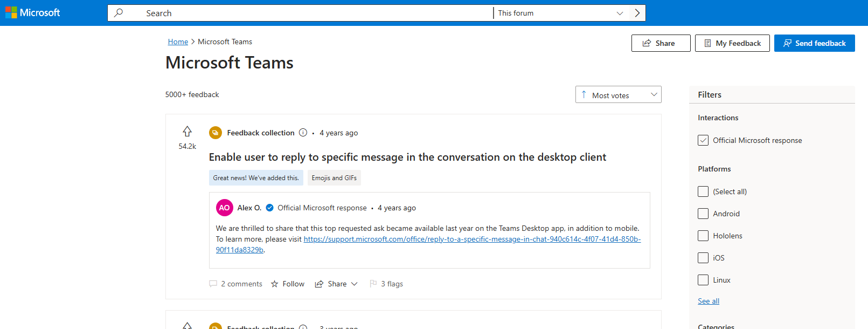
Task: Follow this feedback post
Action: tap(288, 284)
